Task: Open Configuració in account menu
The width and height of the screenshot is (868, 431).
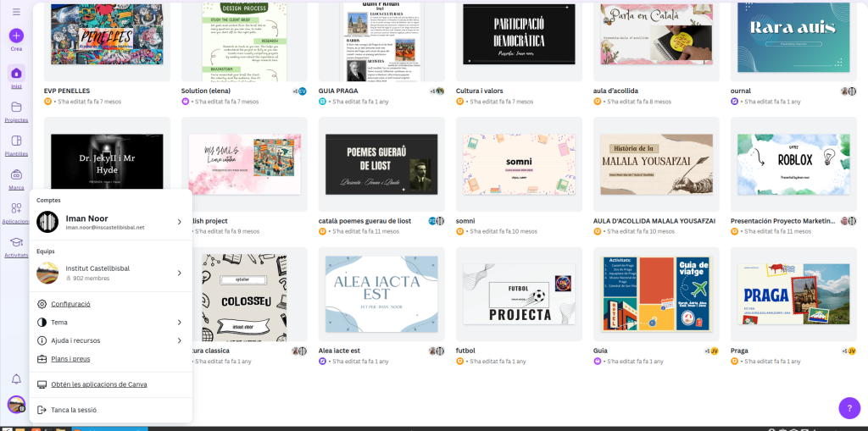Action: point(70,304)
